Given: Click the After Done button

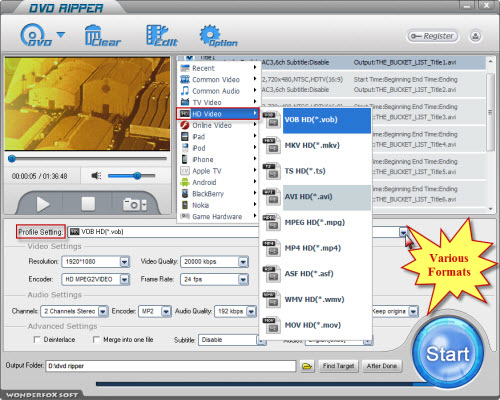Looking at the screenshot, I should [x=382, y=366].
